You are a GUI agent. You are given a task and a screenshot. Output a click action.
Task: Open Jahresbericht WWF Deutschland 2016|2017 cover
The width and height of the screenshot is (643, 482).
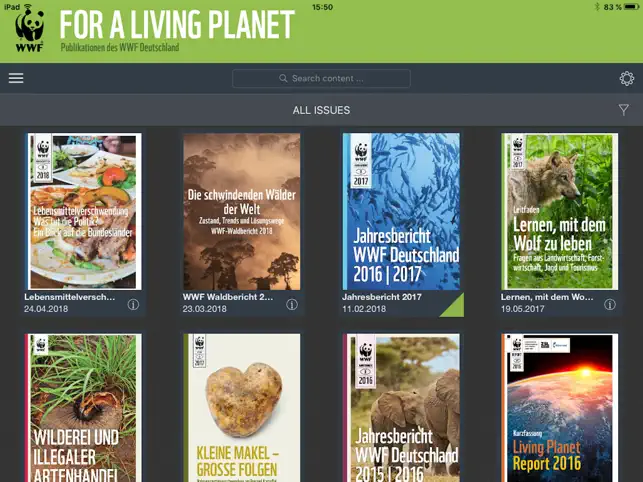[401, 211]
